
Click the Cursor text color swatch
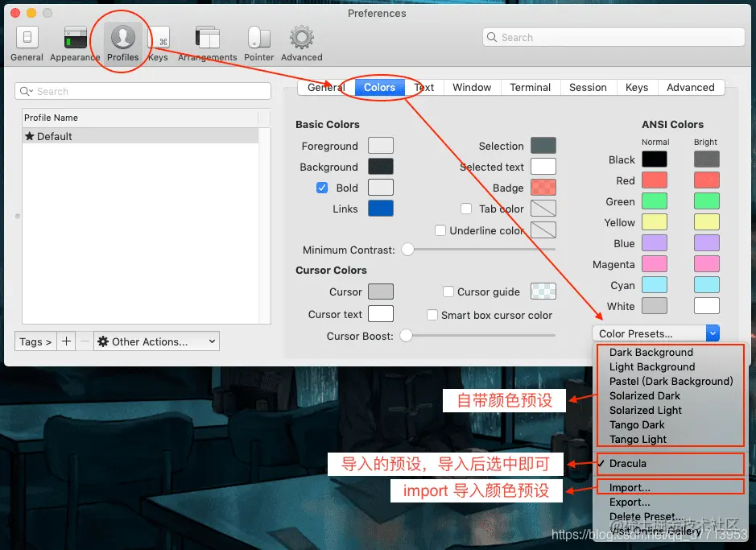pos(380,314)
